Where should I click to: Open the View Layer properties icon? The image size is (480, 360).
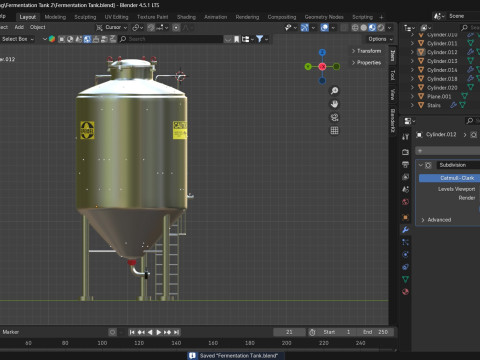[x=405, y=177]
